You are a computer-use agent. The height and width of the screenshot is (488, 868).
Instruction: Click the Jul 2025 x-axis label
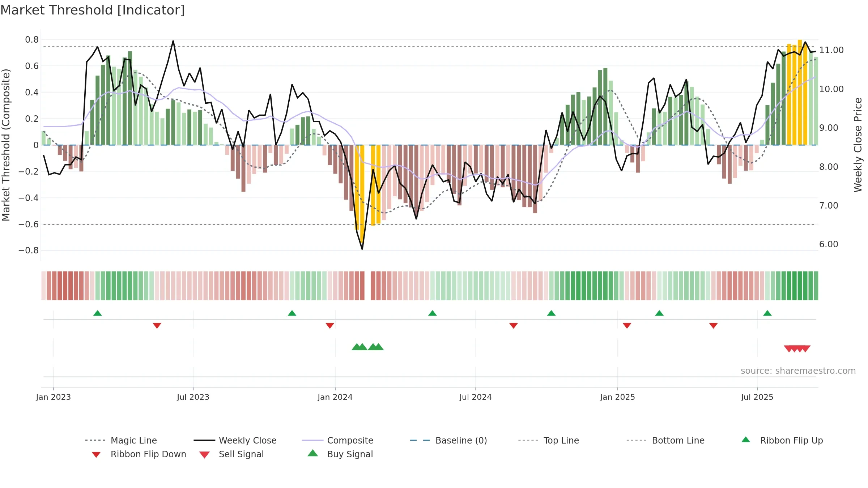coord(757,397)
